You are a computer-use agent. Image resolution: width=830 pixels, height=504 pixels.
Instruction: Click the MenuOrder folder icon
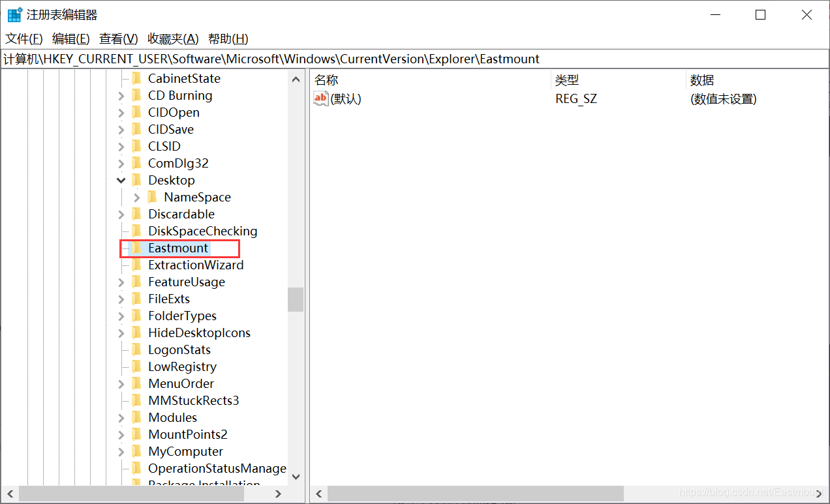(136, 383)
